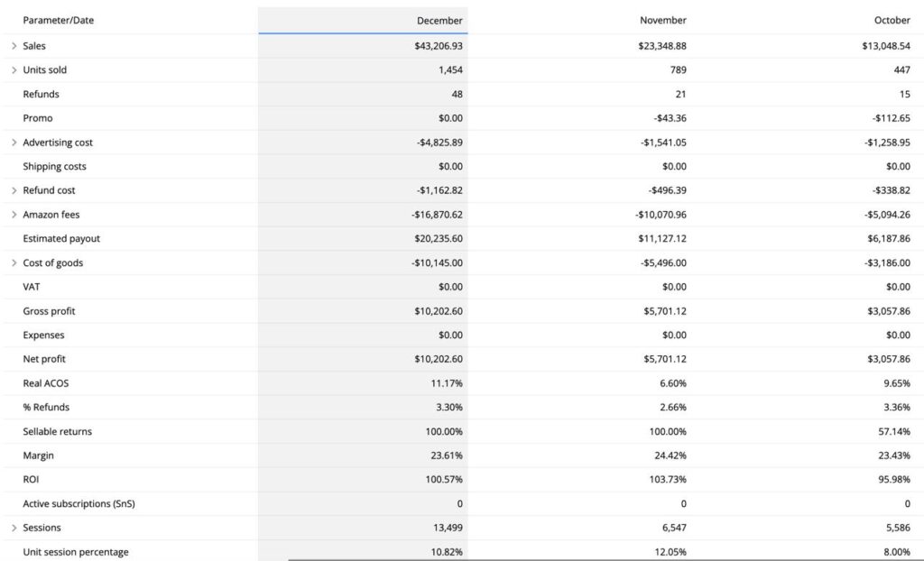Select the November column header
The width and height of the screenshot is (924, 561).
tap(663, 21)
